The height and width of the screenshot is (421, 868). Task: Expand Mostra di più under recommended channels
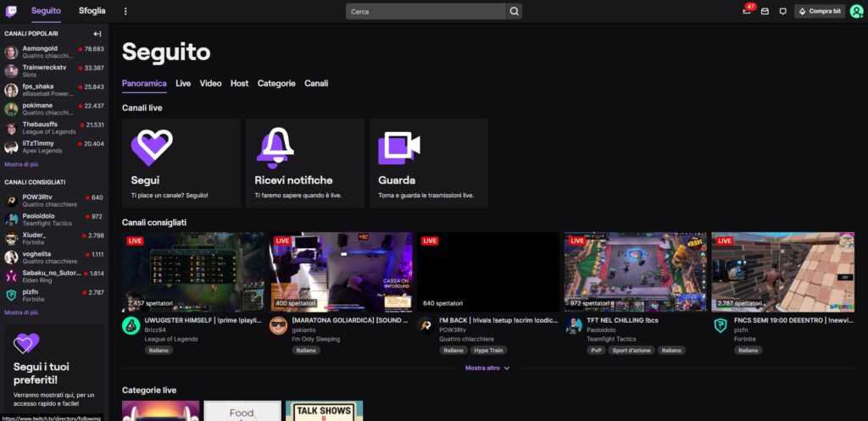pos(21,313)
